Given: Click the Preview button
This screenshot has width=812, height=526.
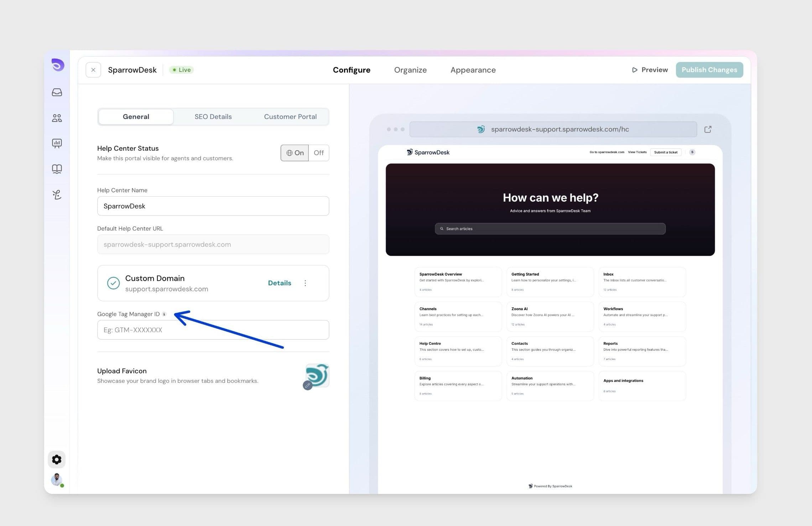Looking at the screenshot, I should pos(650,70).
